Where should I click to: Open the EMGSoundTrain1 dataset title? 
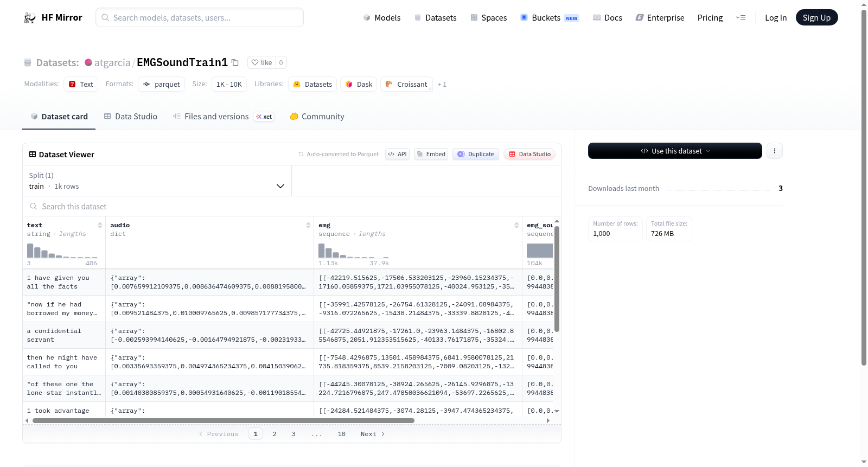click(x=182, y=62)
